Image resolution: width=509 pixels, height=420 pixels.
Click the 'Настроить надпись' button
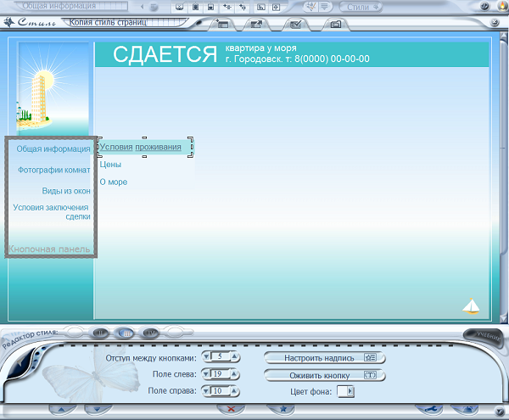click(x=324, y=358)
